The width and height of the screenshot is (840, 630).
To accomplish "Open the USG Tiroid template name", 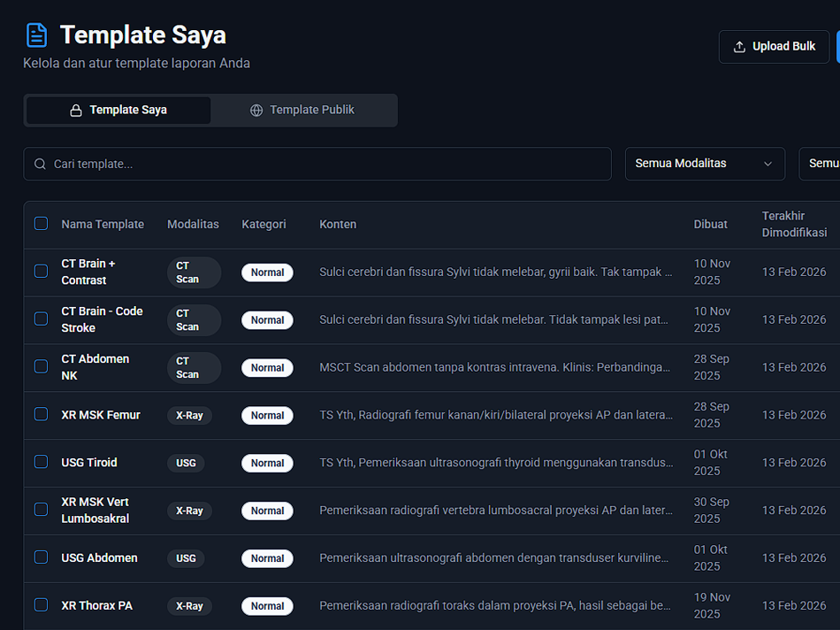I will (x=89, y=463).
